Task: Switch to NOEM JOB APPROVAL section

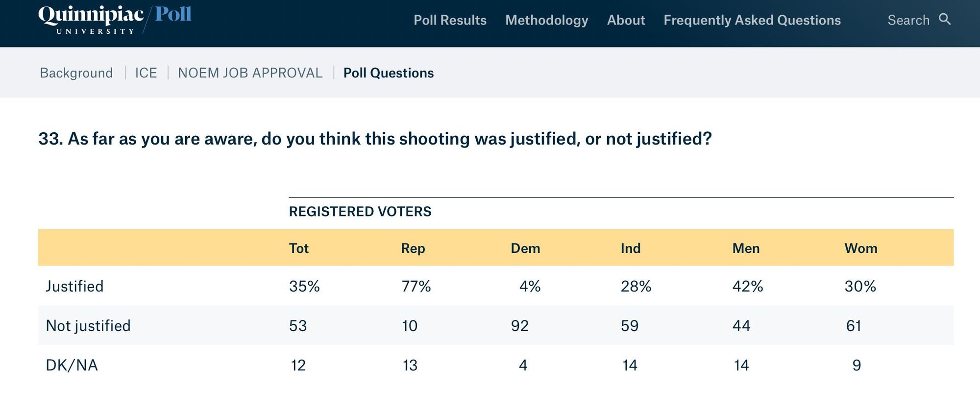Action: [x=250, y=73]
